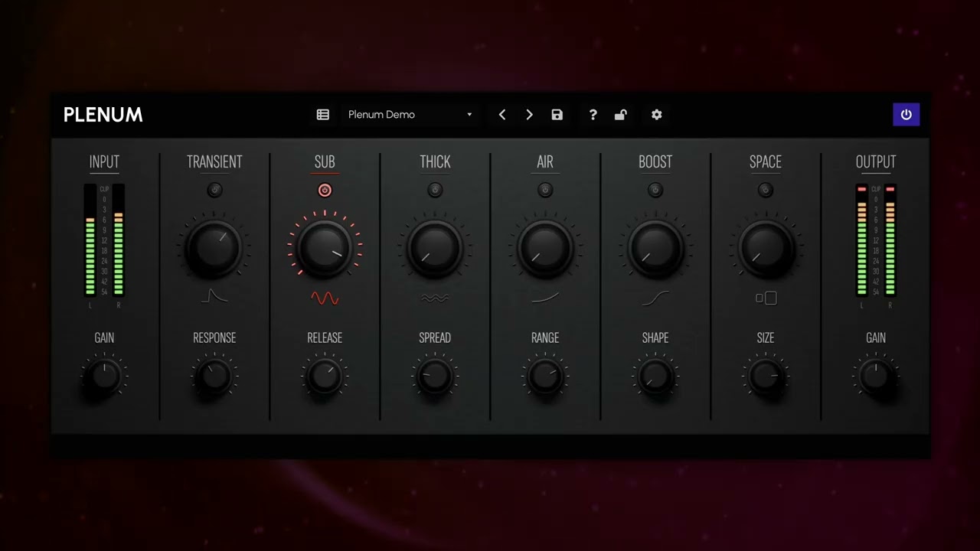Toggle the plugin bypass power button
980x551 pixels.
pos(906,115)
